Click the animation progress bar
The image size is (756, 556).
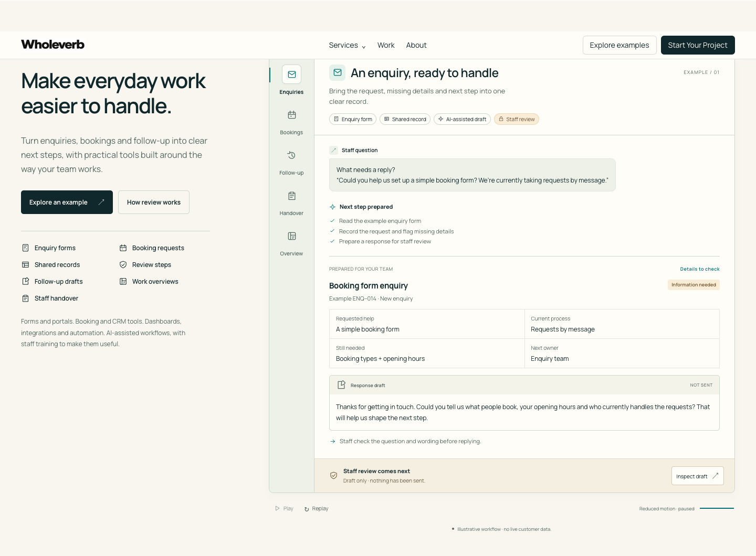pos(717,508)
